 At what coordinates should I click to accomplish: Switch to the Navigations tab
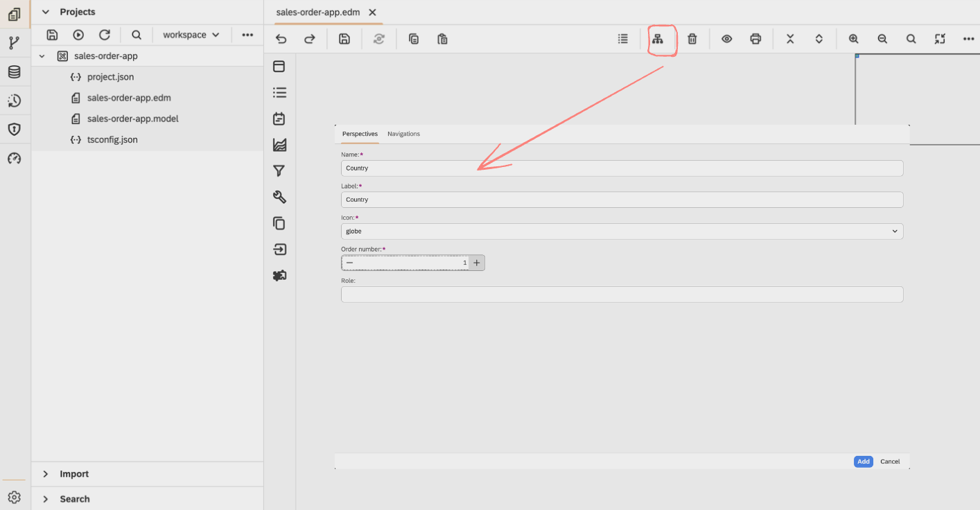403,134
